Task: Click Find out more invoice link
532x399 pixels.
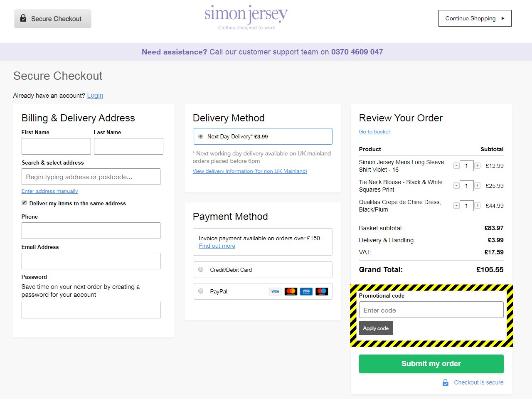Action: pyautogui.click(x=217, y=246)
